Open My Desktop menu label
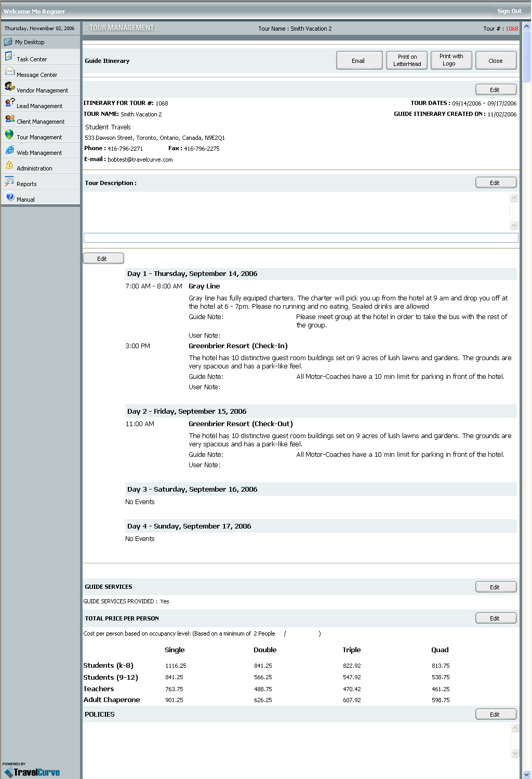532x779 pixels. click(30, 42)
